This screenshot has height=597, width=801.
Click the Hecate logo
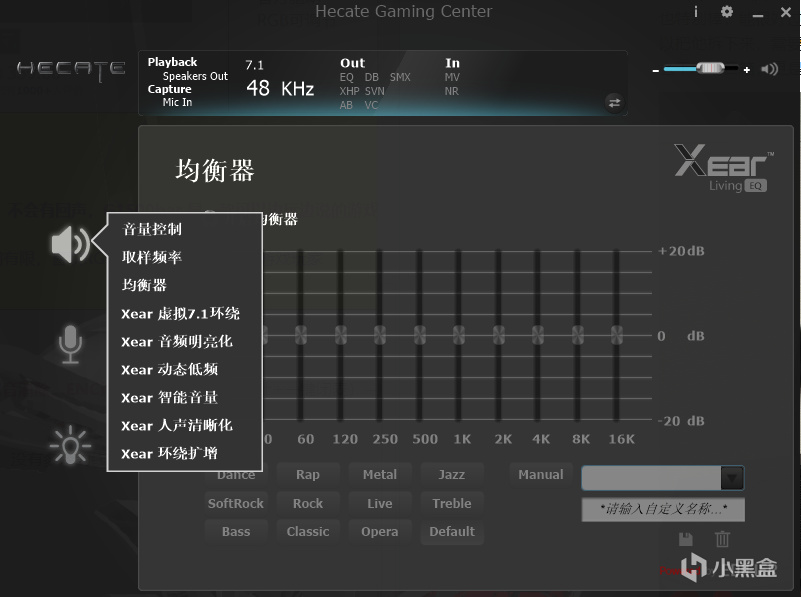[71, 70]
